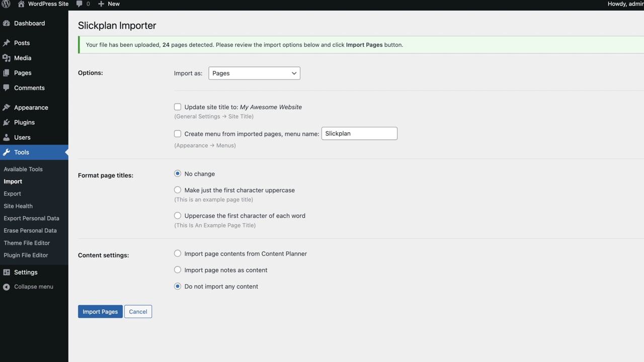Click the Howdy, admin account menu
The height and width of the screenshot is (362, 644).
(625, 4)
